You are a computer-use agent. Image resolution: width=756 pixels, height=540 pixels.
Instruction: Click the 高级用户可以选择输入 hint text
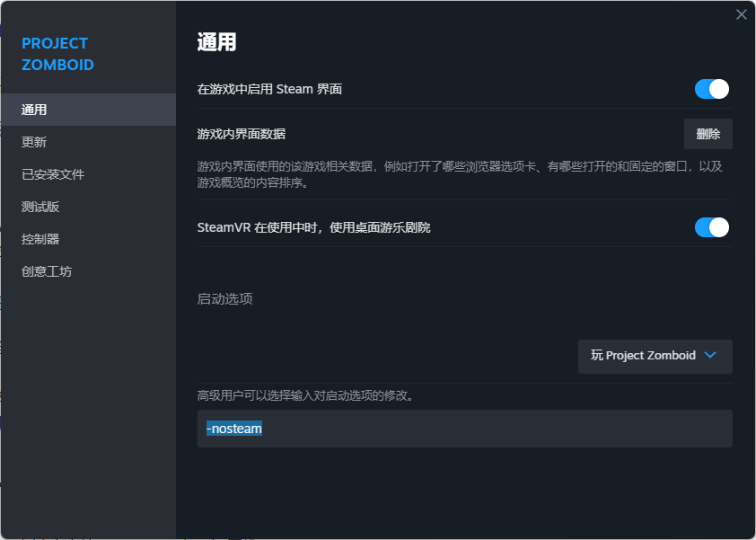pos(305,395)
